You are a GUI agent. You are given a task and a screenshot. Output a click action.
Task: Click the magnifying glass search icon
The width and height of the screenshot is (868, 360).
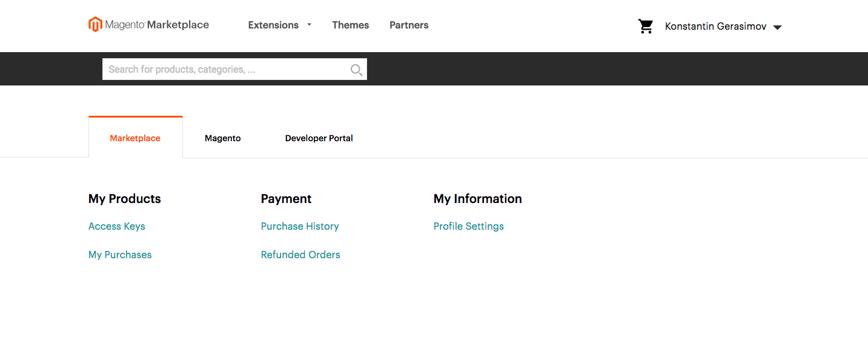[x=357, y=70]
